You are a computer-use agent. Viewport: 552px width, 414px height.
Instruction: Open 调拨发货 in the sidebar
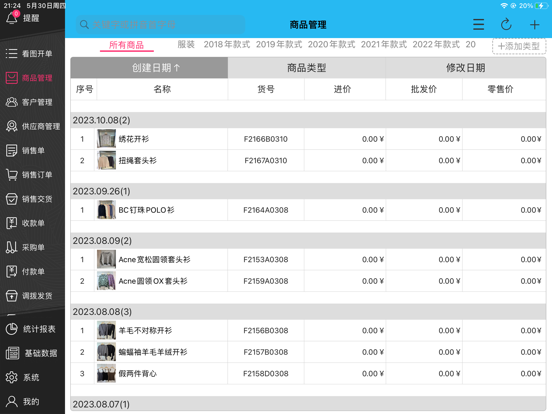click(x=29, y=296)
